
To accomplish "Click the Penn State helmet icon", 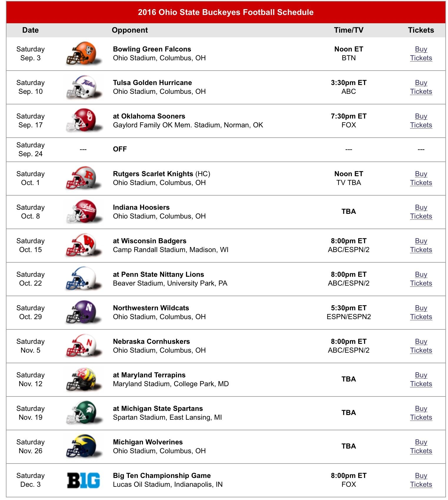I will pos(84,279).
